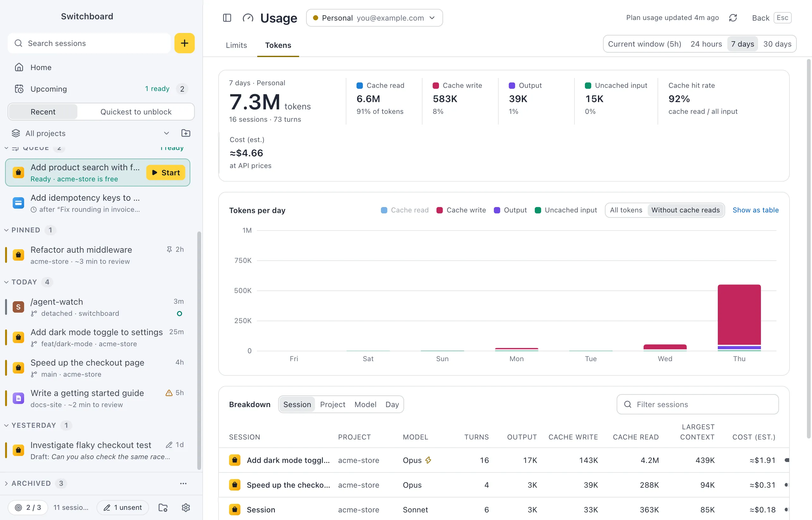812x520 pixels.
Task: Click the Archived section ellipsis menu
Action: 183,483
